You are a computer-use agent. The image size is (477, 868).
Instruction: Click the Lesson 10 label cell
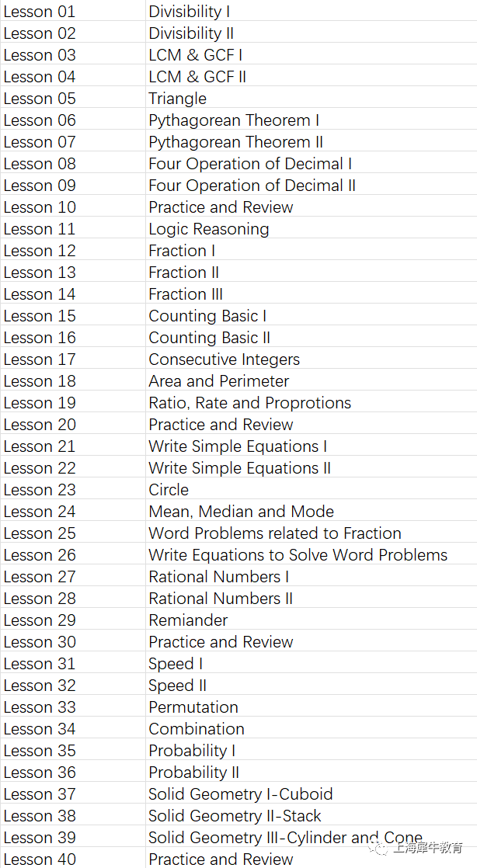point(73,207)
